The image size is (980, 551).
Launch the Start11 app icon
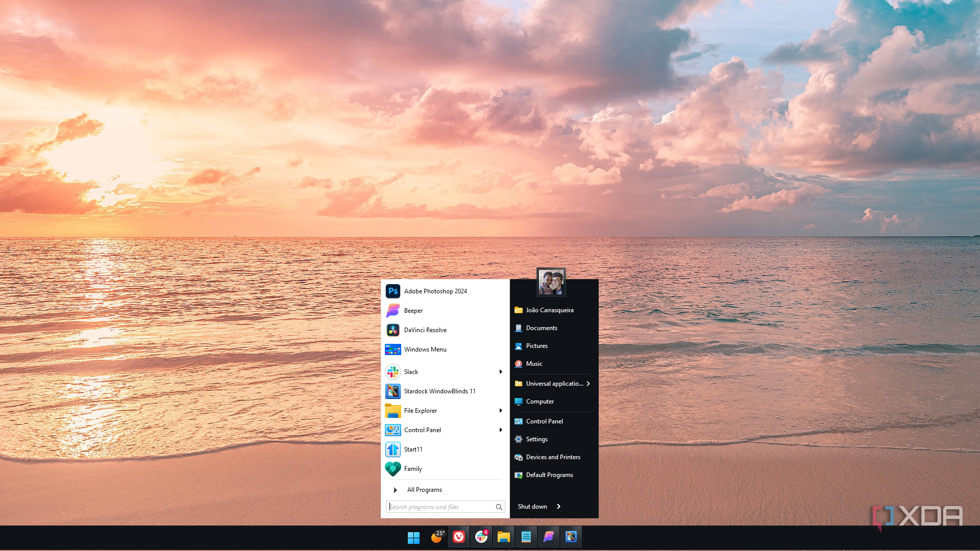pos(393,449)
